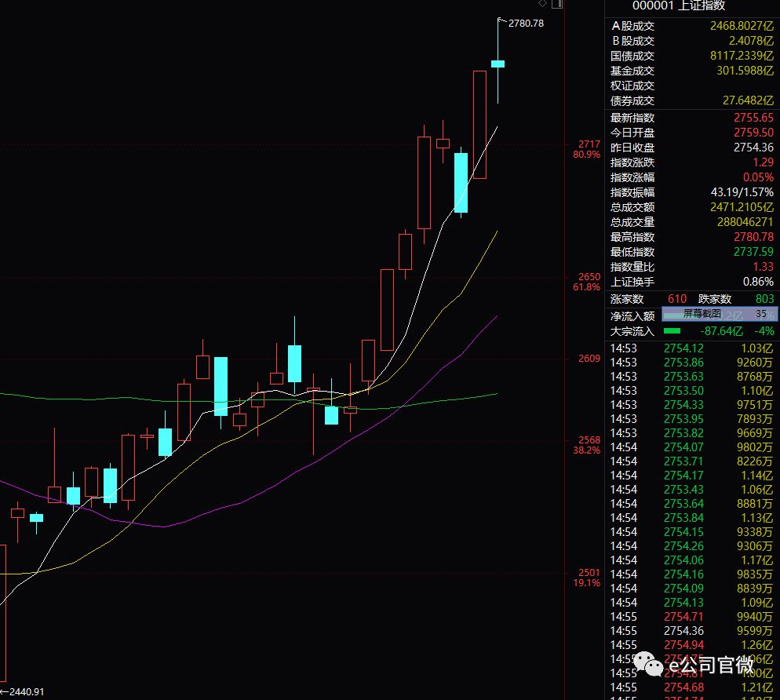Click the latest cyan candlestick with the 2780.78 high

pos(498,64)
